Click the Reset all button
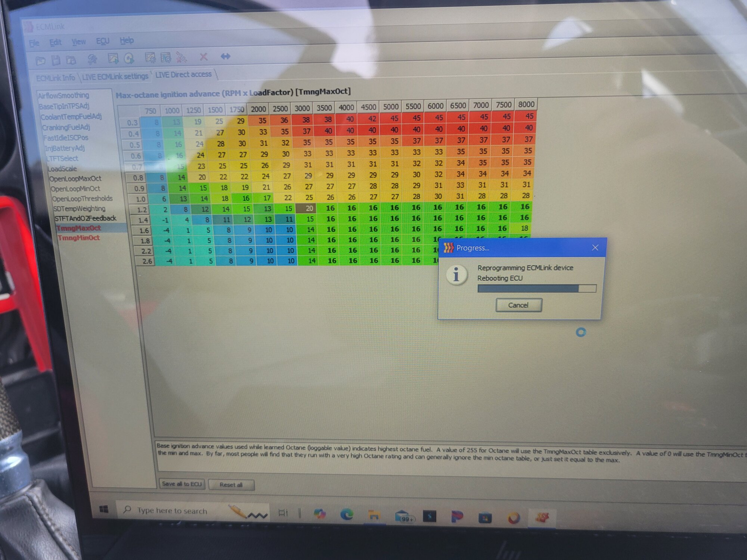This screenshot has height=560, width=747. tap(231, 485)
